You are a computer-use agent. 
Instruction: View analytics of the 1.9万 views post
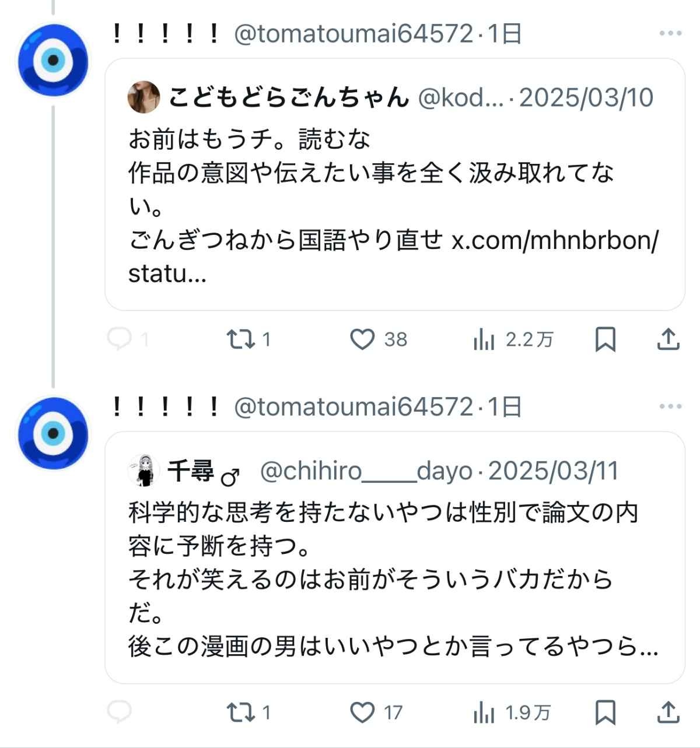coord(484,712)
